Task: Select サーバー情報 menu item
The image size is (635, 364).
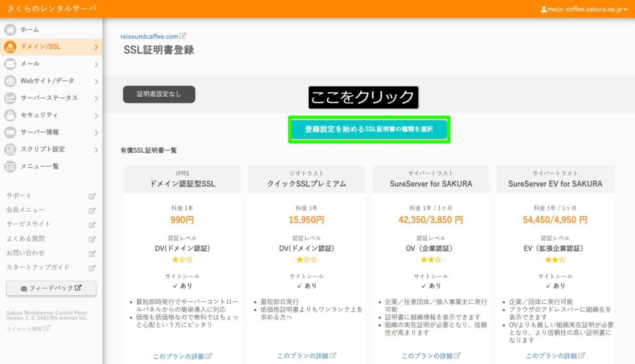Action: pyautogui.click(x=51, y=132)
